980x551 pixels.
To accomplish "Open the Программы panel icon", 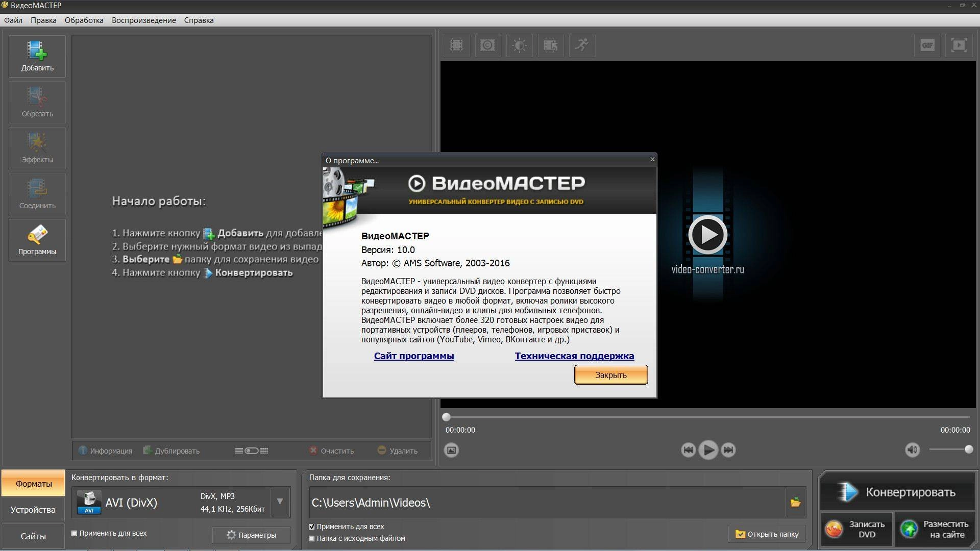I will click(x=37, y=240).
